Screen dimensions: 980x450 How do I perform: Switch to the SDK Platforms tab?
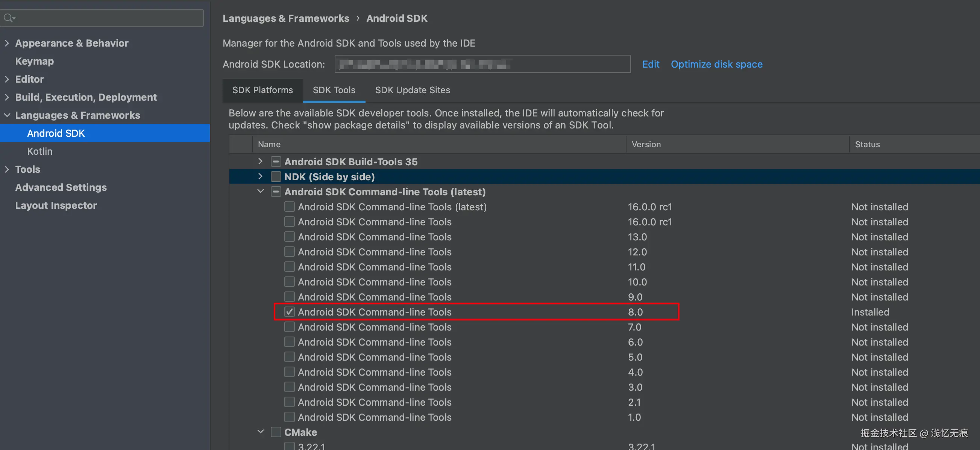pyautogui.click(x=262, y=90)
